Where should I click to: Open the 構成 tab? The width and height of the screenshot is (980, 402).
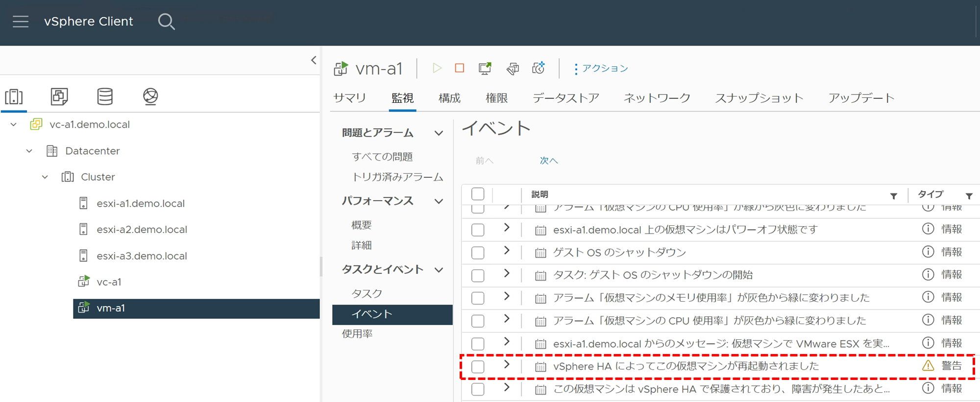449,98
